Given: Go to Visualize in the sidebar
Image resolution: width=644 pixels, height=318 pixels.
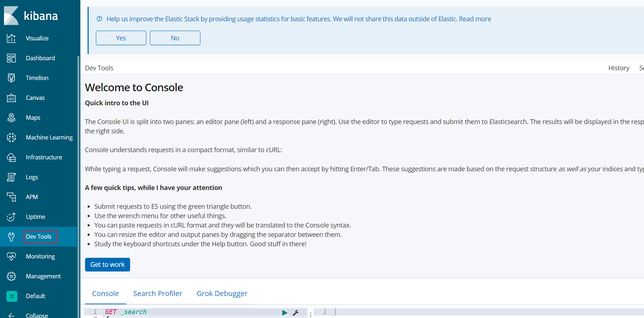Looking at the screenshot, I should [37, 38].
